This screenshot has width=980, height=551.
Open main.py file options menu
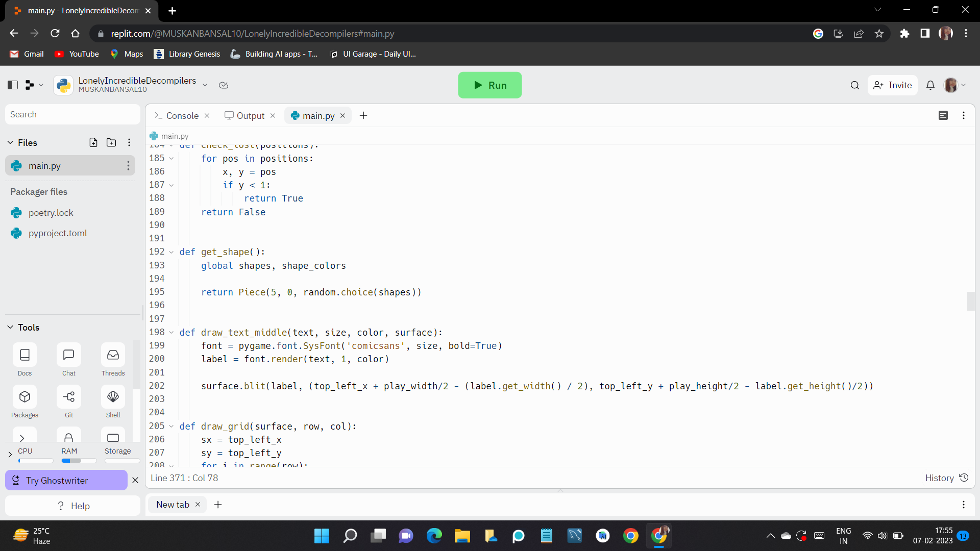coord(128,165)
